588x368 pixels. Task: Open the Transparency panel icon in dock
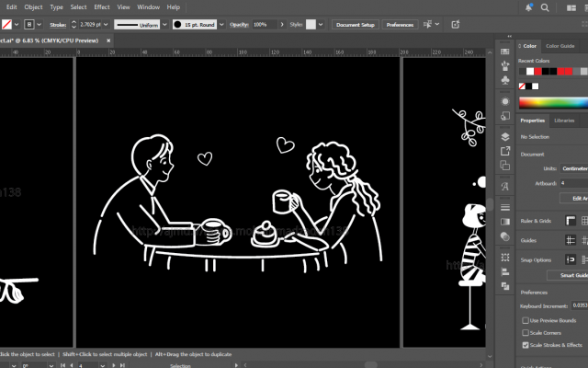[505, 236]
